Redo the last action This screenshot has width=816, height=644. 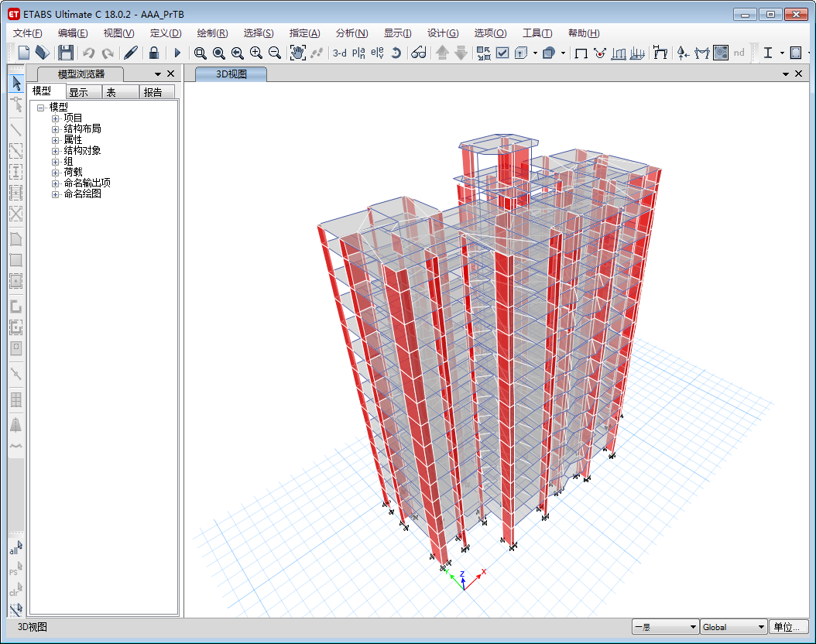(x=108, y=53)
